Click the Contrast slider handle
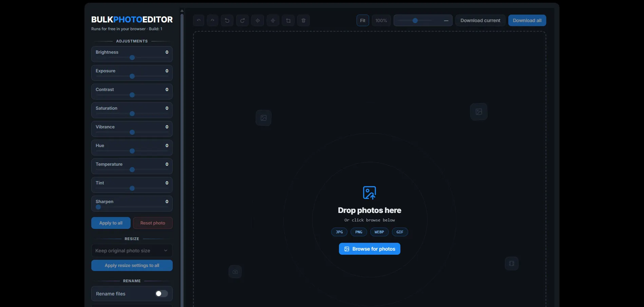The width and height of the screenshot is (644, 307). point(132,95)
